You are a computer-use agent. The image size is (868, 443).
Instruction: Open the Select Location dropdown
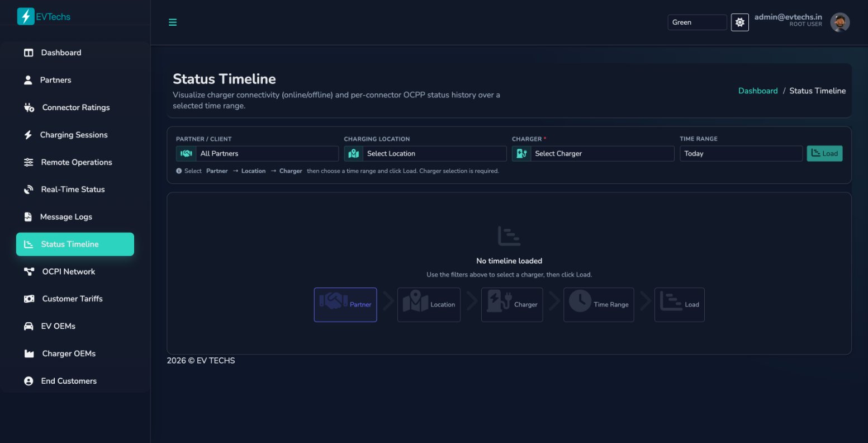435,153
